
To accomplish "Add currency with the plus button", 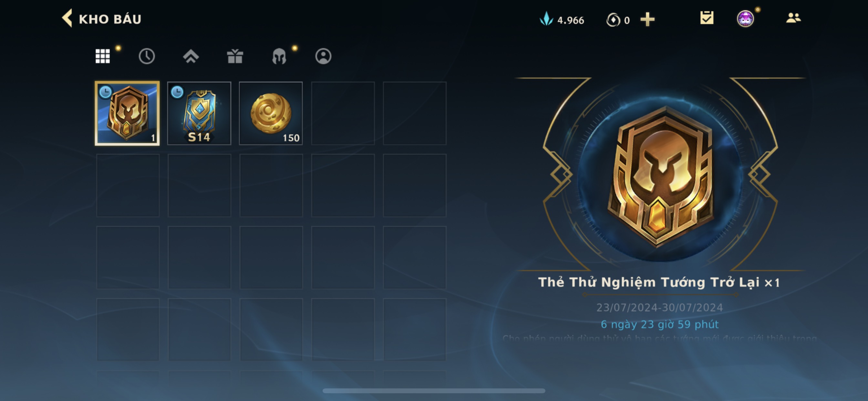I will 647,19.
